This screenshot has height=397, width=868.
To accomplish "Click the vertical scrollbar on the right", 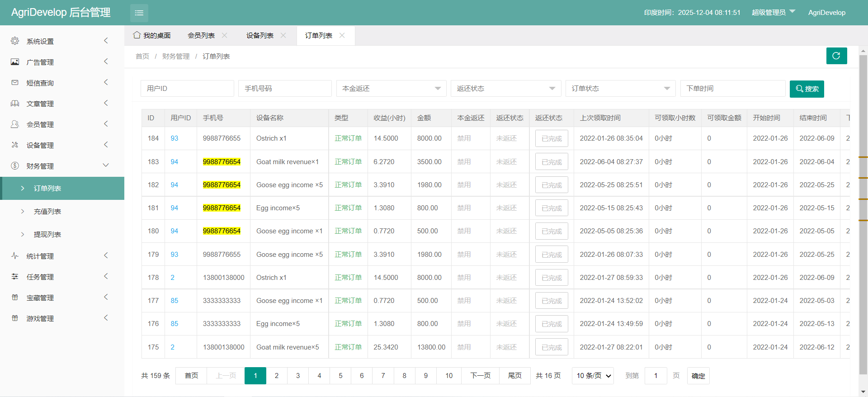I will coord(863,213).
